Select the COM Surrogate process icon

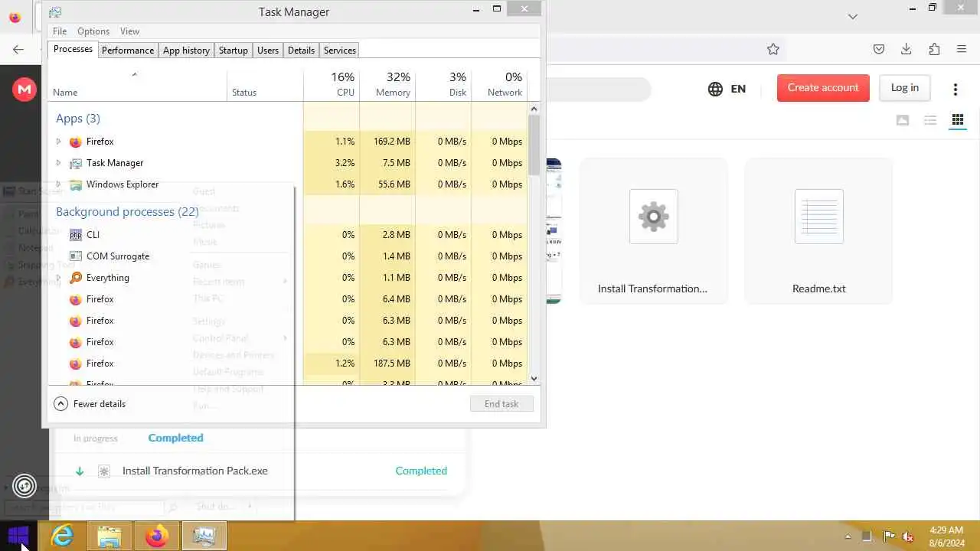[x=76, y=256]
